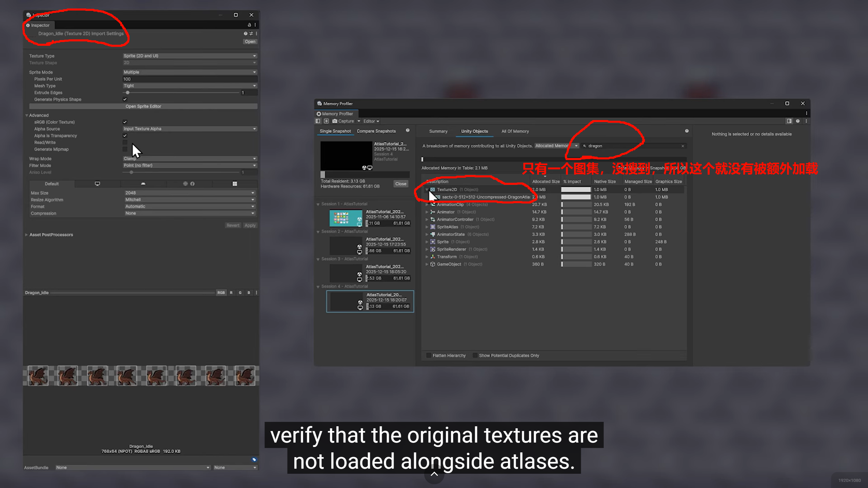The width and height of the screenshot is (868, 488).
Task: Check the Flatten Hierarchy option
Action: coord(429,355)
